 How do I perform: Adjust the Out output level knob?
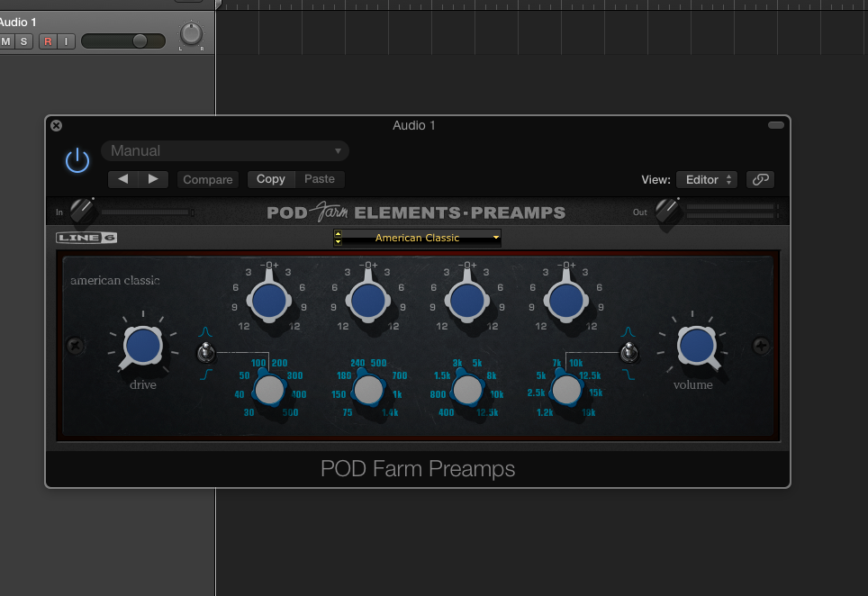pyautogui.click(x=667, y=211)
